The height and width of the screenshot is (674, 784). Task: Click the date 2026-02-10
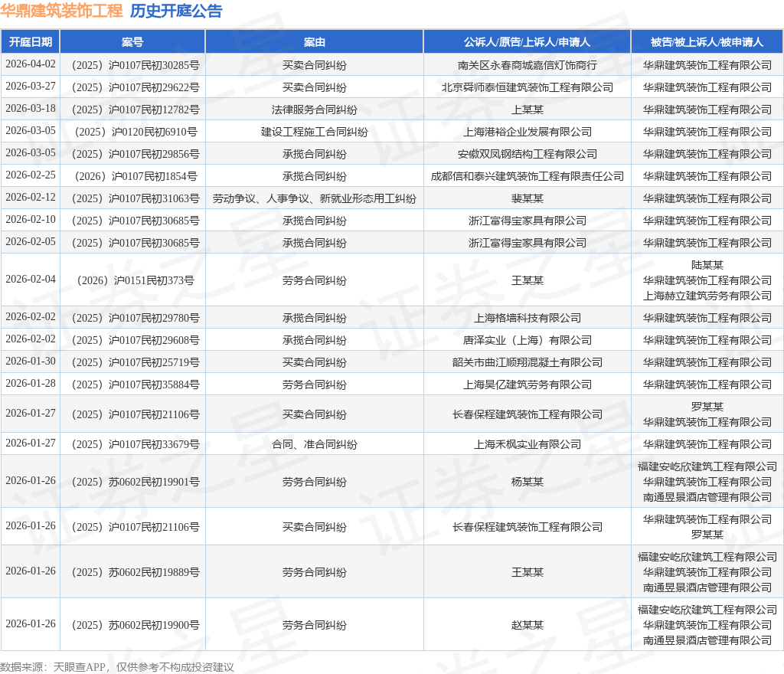point(31,220)
